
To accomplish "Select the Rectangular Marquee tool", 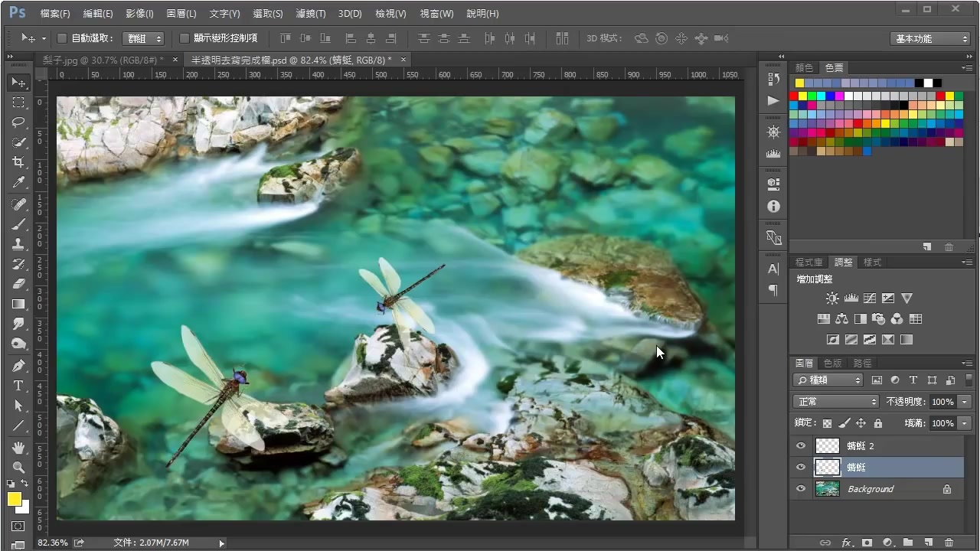I will 19,102.
